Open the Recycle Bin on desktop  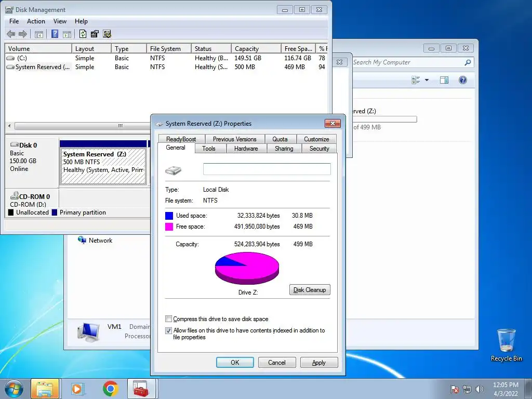[506, 345]
